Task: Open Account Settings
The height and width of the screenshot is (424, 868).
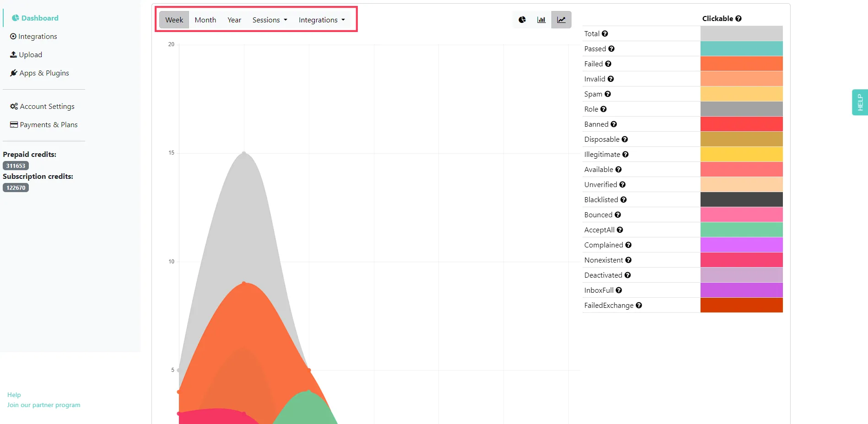Action: (x=42, y=106)
